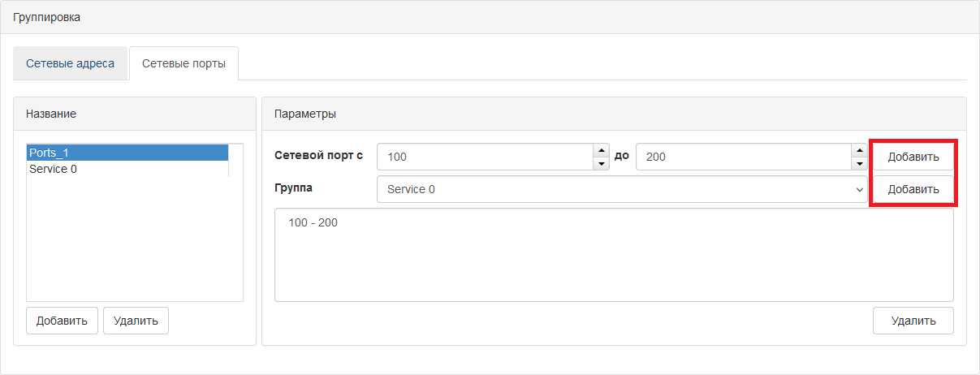Click Добавить below the Название list
Viewport: 980px width, 375px height.
pos(62,321)
